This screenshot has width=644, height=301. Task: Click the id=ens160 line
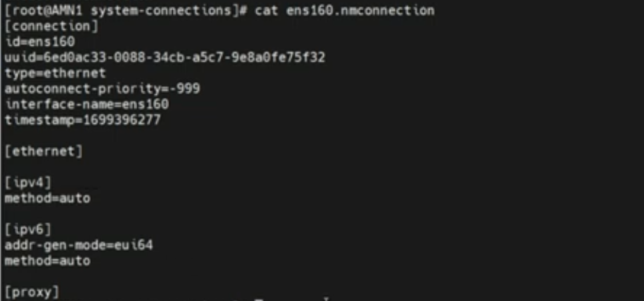[40, 42]
